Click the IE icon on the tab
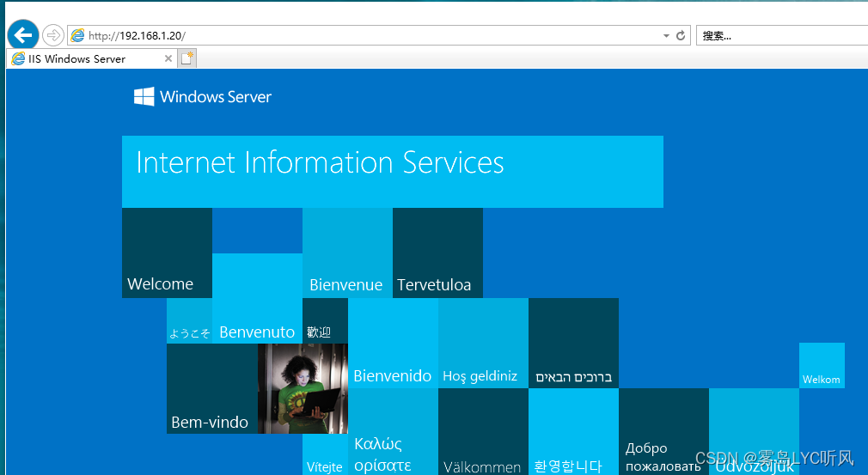 [18, 58]
